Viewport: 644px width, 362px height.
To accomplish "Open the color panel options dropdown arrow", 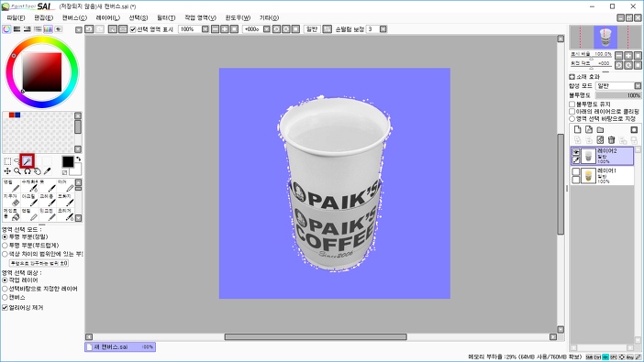I will [79, 29].
